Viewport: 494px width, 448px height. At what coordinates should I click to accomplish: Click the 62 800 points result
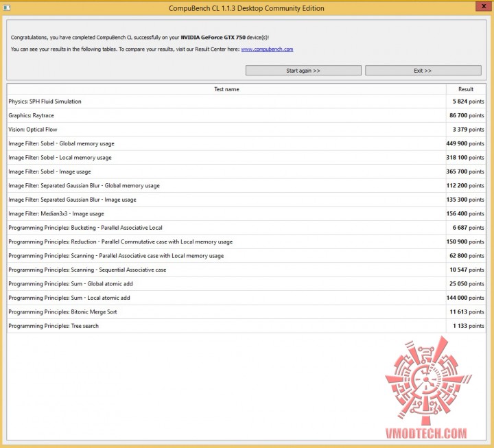[x=467, y=256]
